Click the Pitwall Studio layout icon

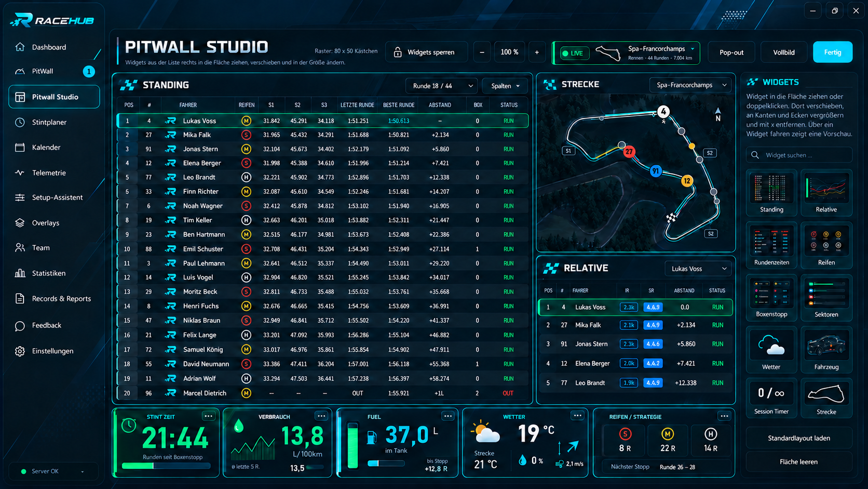point(20,97)
